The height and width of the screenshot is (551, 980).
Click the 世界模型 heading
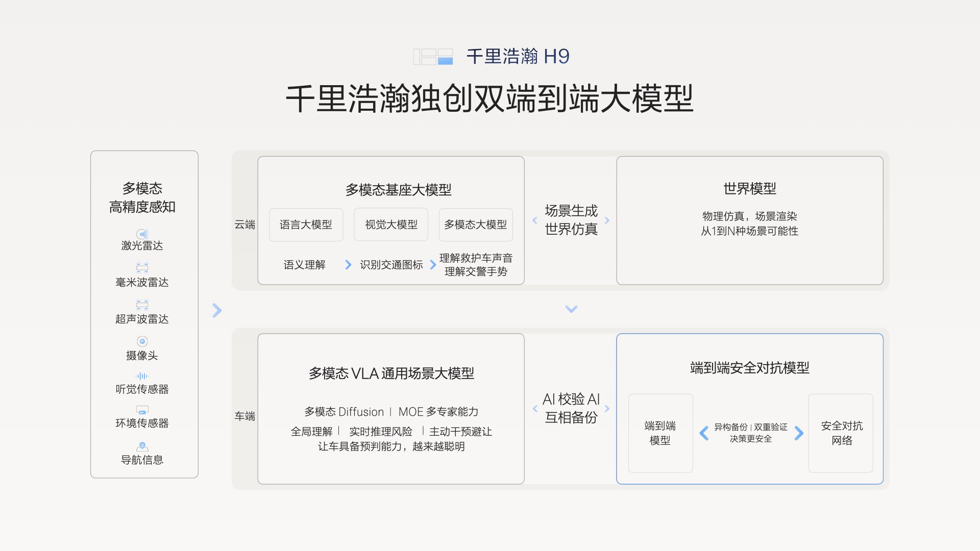coord(749,189)
